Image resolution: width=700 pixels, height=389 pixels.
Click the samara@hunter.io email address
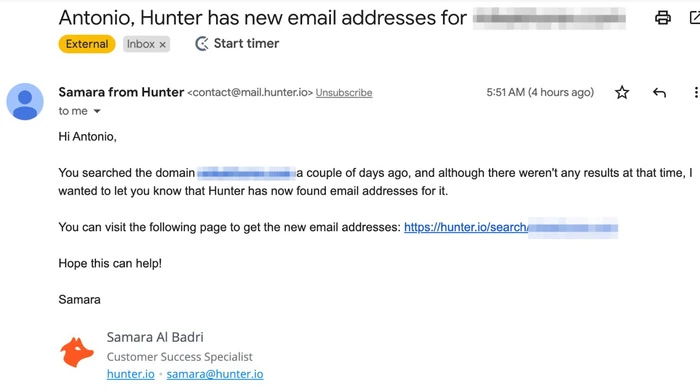215,374
